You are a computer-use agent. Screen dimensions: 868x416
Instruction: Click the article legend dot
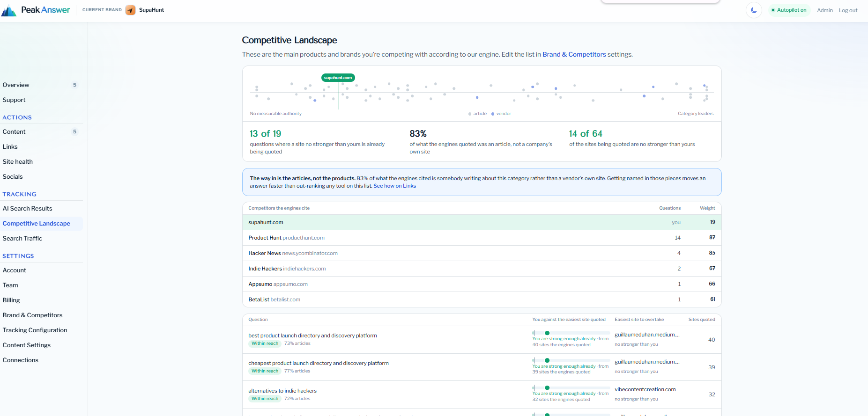click(x=470, y=114)
